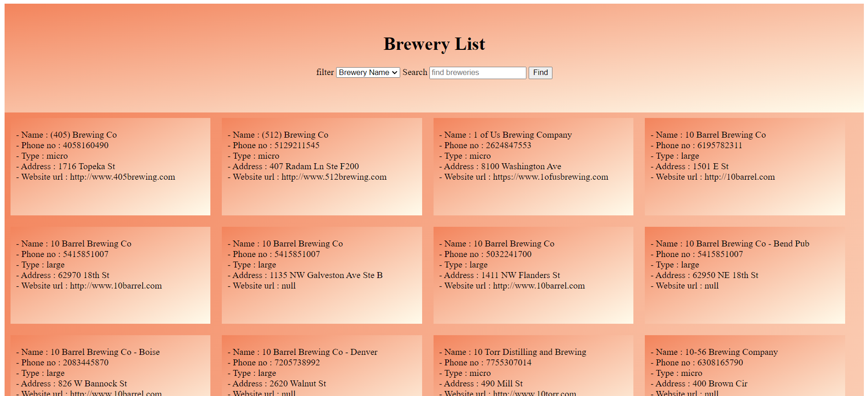Click address 2620 Walnut St
This screenshot has height=396, width=868.
click(298, 384)
